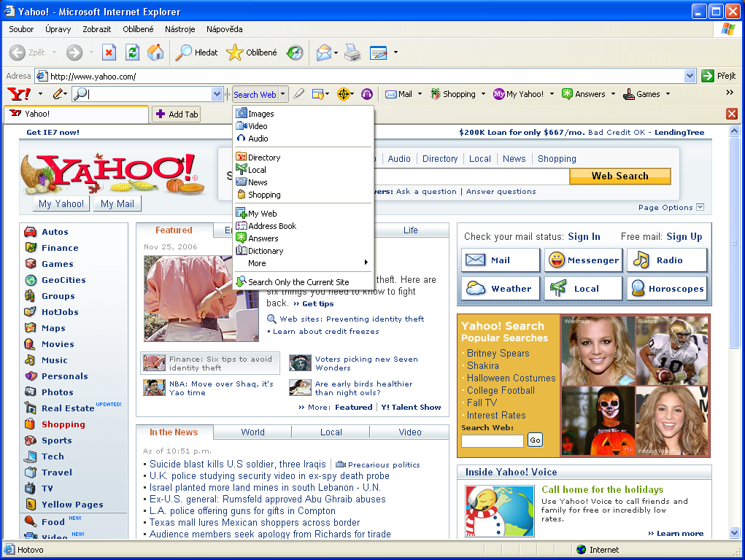This screenshot has height=560, width=745.
Task: Click the Popular Searches Search Web field
Action: (x=493, y=440)
